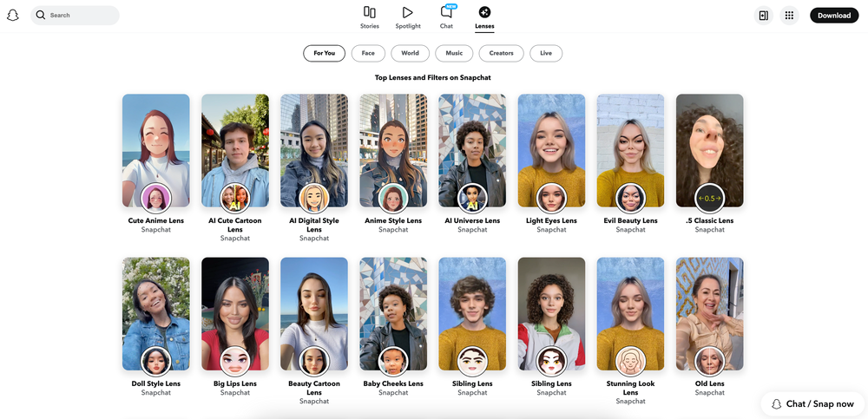The image size is (868, 419).
Task: Select the World filter chip
Action: pyautogui.click(x=411, y=53)
